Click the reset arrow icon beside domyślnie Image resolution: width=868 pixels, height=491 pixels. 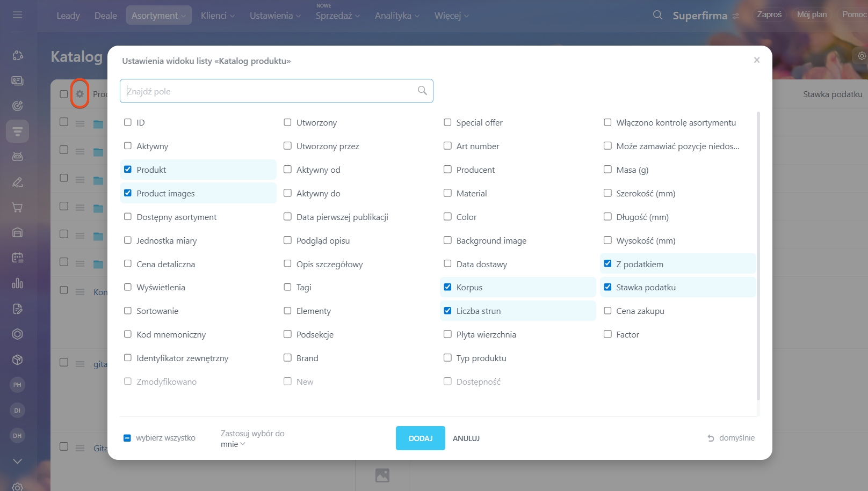[x=711, y=438]
